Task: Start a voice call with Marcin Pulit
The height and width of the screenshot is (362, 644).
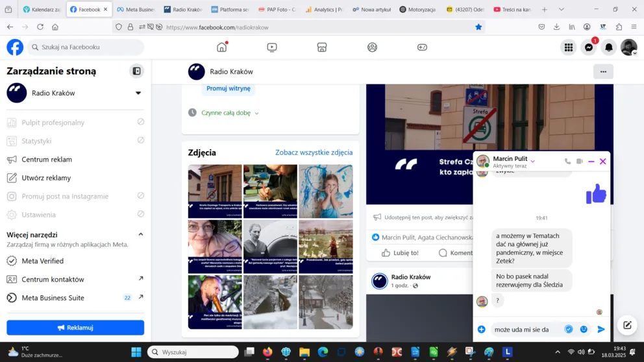Action: (567, 162)
